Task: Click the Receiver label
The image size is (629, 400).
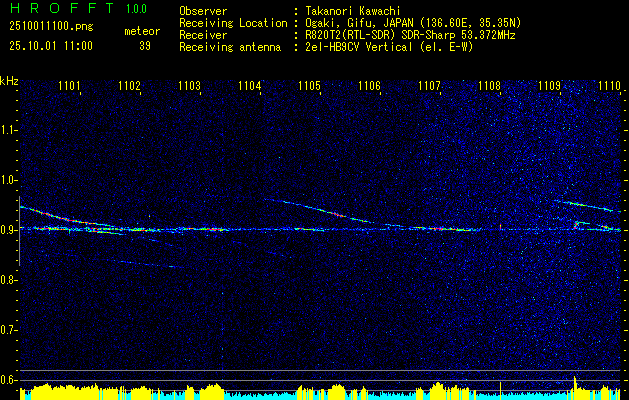Action: pos(203,35)
